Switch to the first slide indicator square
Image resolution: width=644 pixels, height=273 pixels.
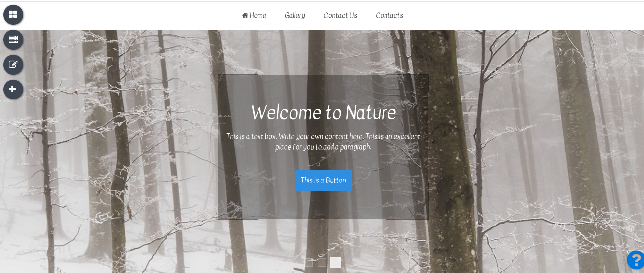(309, 262)
